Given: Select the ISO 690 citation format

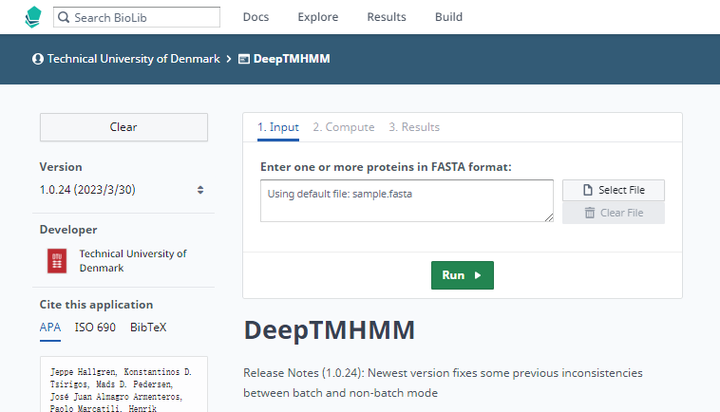Looking at the screenshot, I should [x=95, y=327].
